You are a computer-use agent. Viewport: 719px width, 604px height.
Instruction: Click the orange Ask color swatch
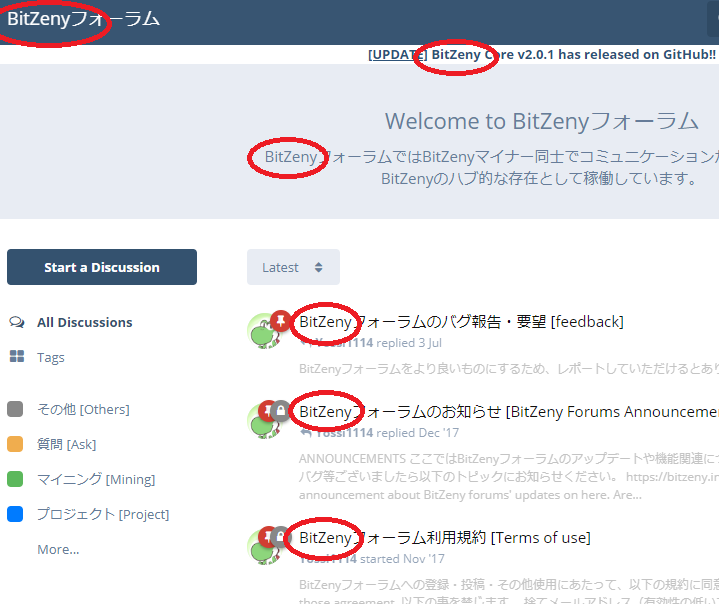[15, 443]
